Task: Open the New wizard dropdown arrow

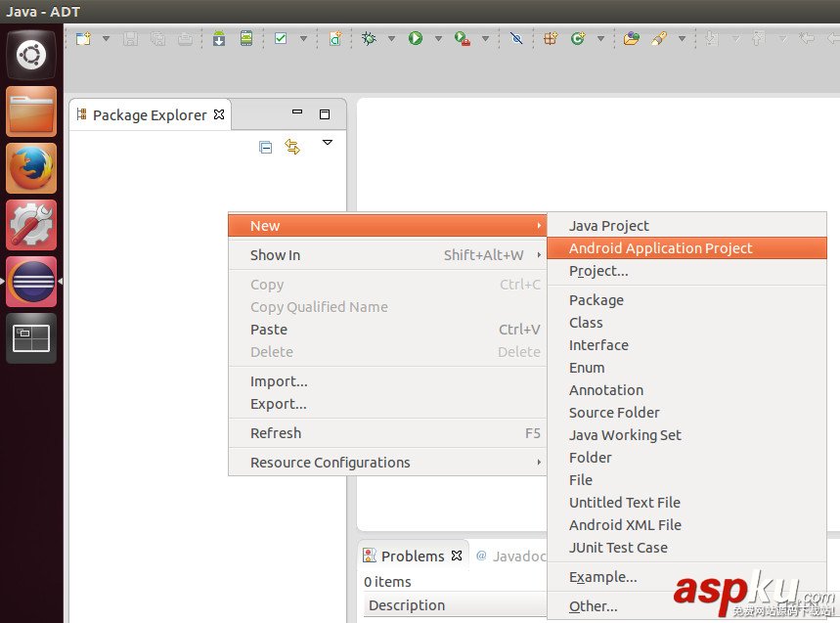Action: click(x=106, y=38)
